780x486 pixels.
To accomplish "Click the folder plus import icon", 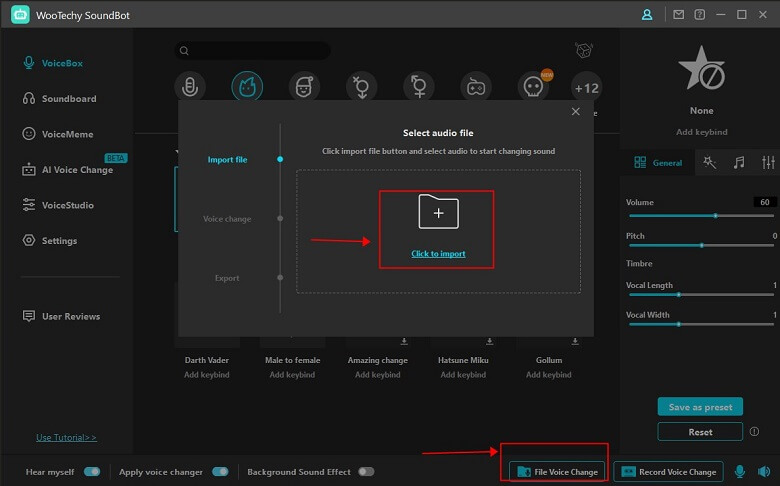I will [x=438, y=212].
